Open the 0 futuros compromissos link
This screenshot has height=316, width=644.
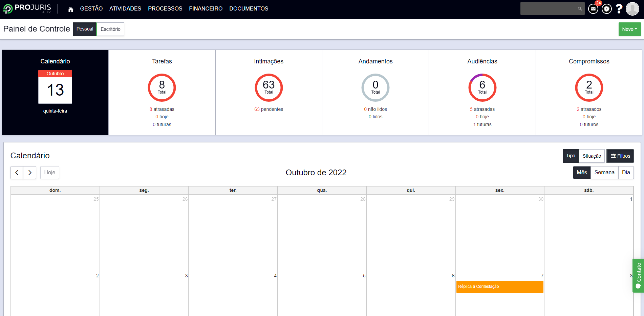(x=589, y=124)
